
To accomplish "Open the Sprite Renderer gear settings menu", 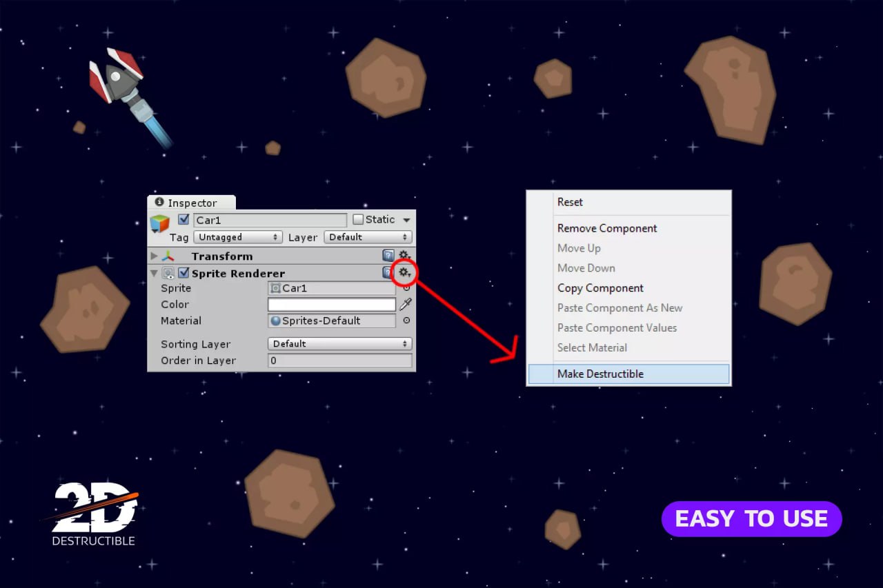I will [404, 273].
